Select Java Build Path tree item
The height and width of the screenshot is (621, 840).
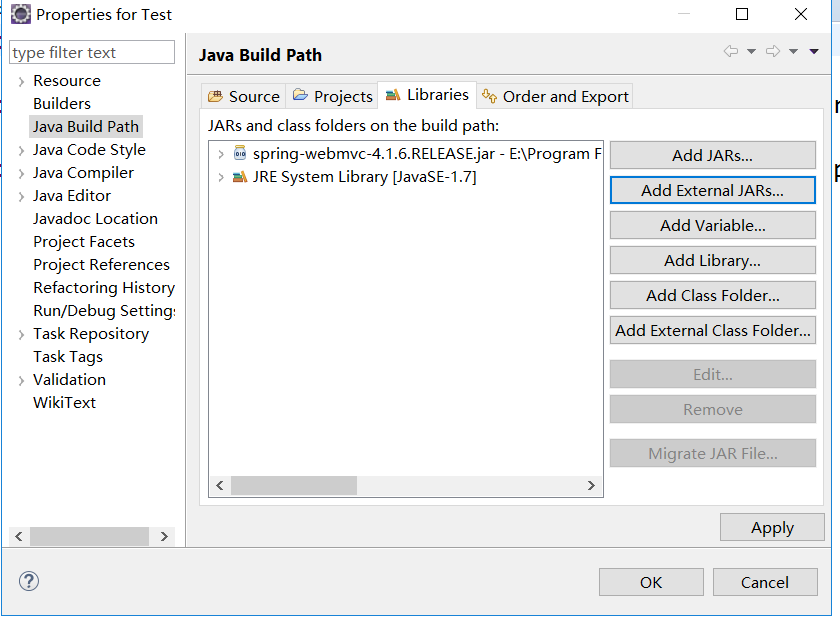86,126
